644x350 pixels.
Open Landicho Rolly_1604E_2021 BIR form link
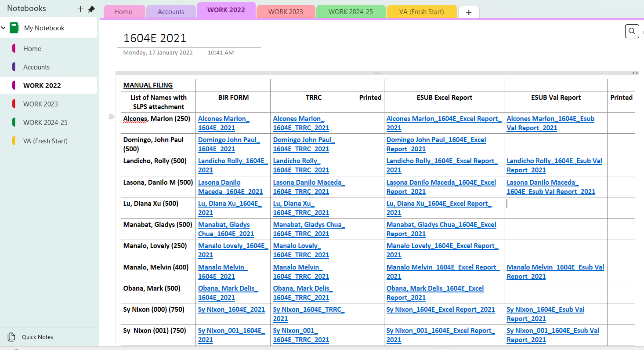point(233,165)
